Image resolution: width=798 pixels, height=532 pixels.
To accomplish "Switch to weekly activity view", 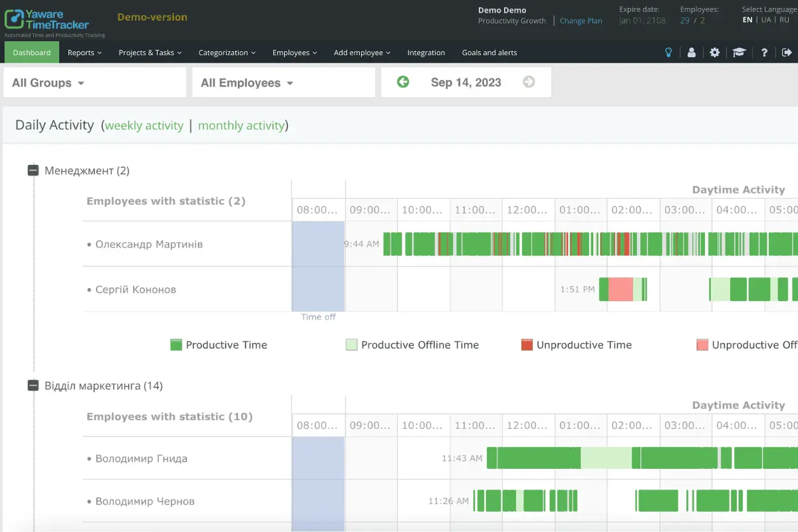I will point(144,126).
